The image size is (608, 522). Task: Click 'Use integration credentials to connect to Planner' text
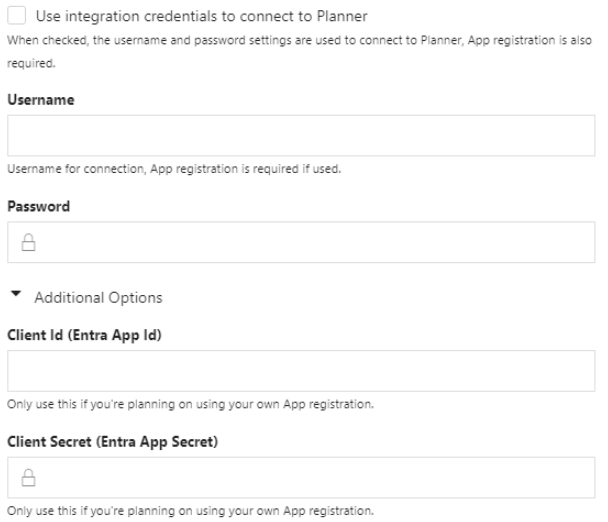pyautogui.click(x=202, y=16)
